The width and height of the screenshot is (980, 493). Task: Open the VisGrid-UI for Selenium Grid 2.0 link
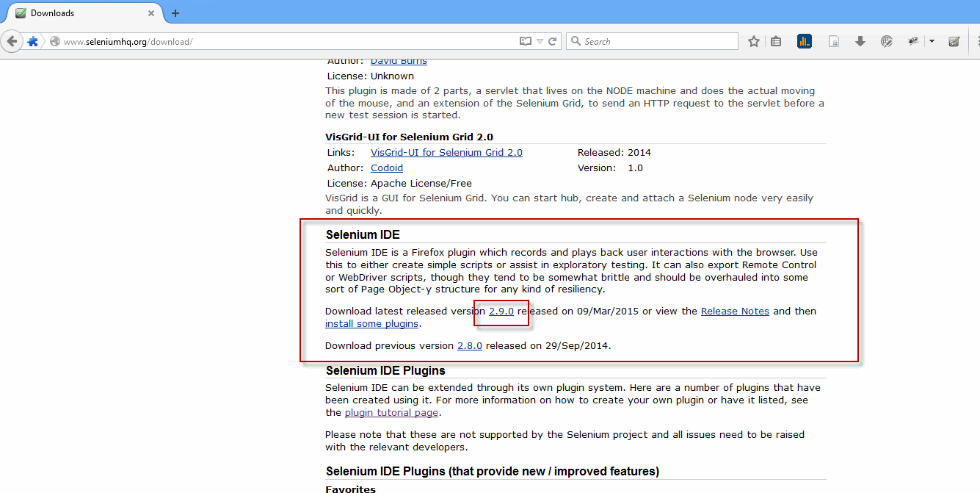pos(446,152)
